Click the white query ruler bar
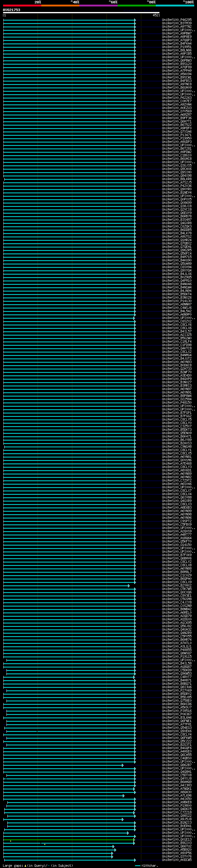 81,13
